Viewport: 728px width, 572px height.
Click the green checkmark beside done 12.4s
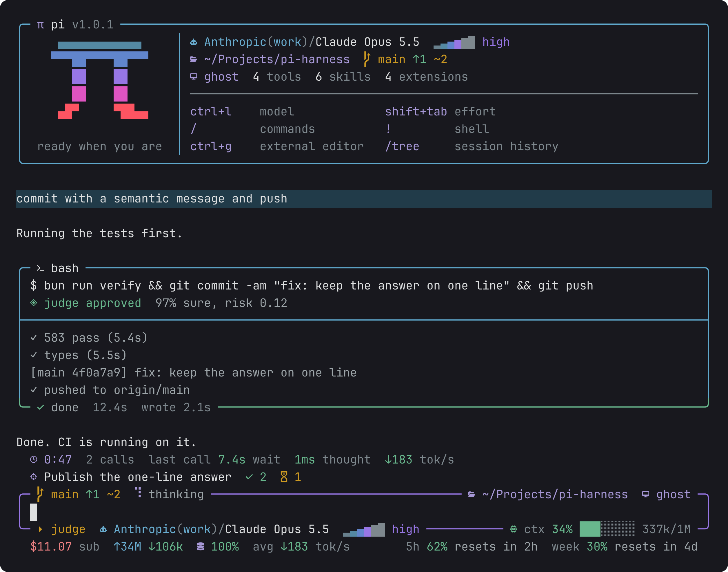pyautogui.click(x=41, y=408)
